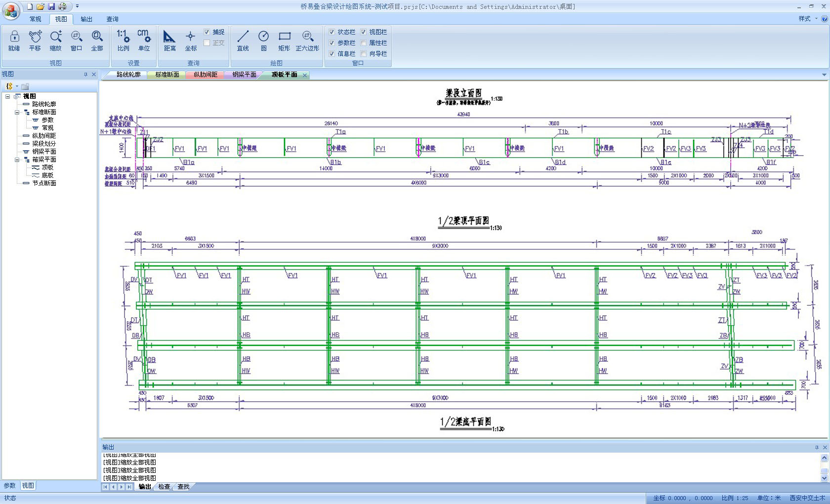Collapse the 标准断面 tree node
The height and width of the screenshot is (504, 830).
tap(17, 112)
